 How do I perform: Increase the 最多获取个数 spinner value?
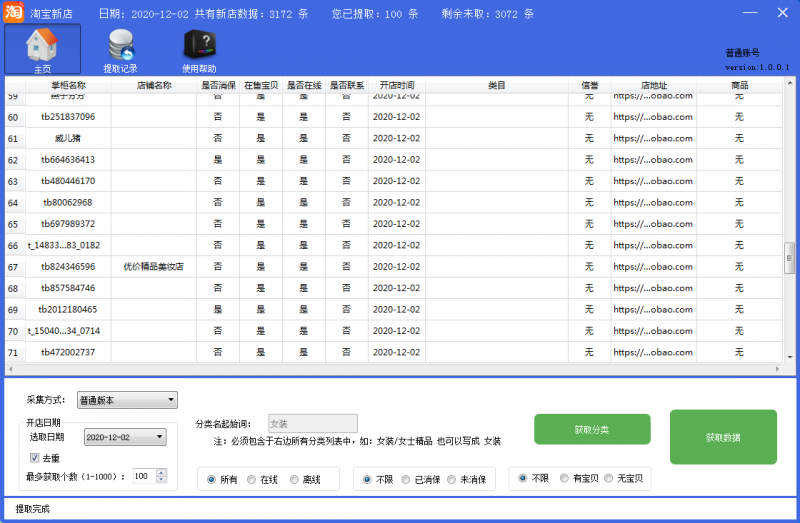tap(162, 472)
